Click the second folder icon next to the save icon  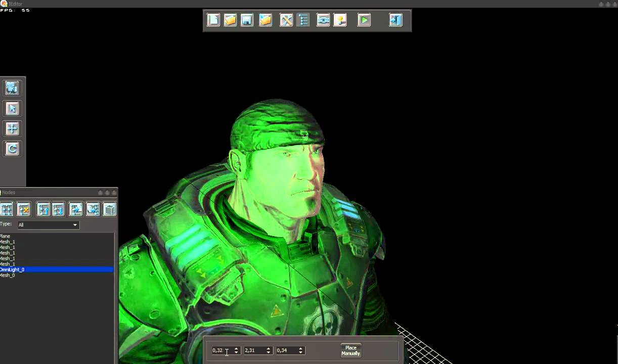266,20
